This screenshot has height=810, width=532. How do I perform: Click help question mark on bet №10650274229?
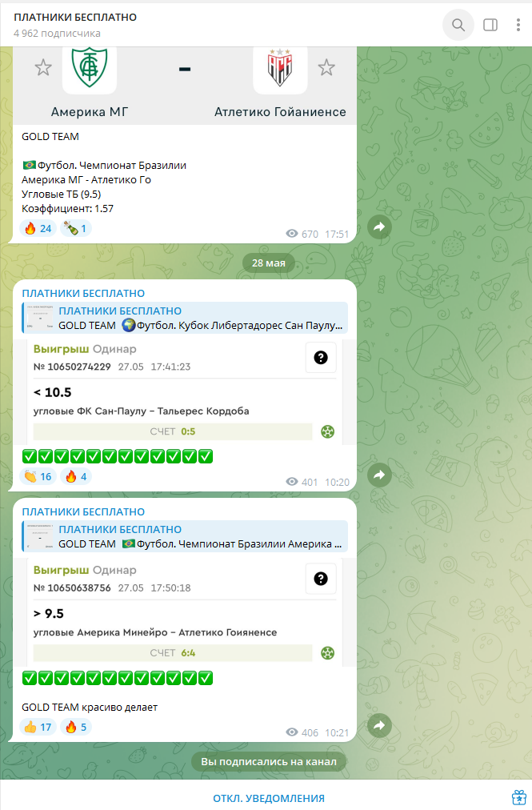click(321, 358)
